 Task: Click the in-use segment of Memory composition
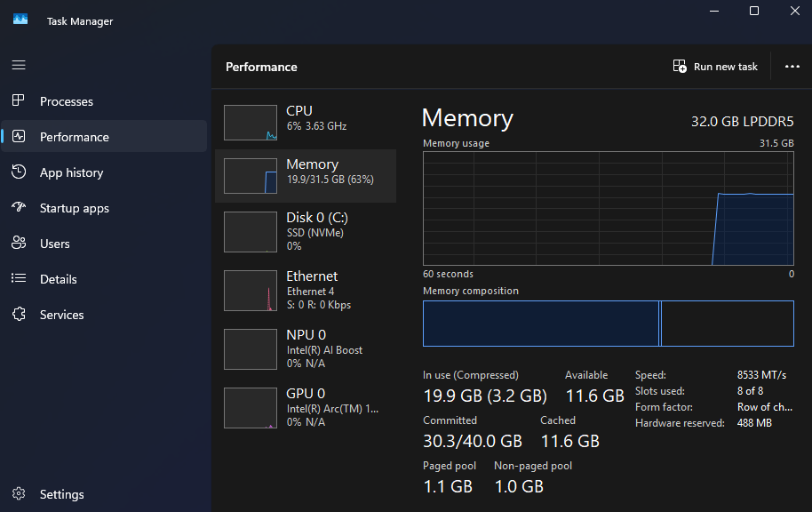coord(541,324)
